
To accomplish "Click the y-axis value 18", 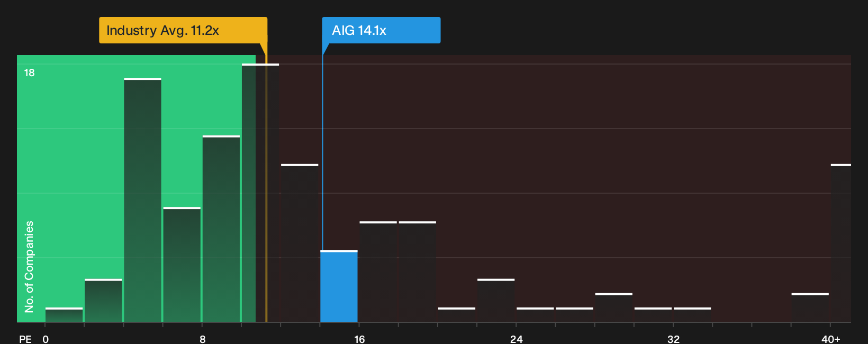I will pos(29,73).
